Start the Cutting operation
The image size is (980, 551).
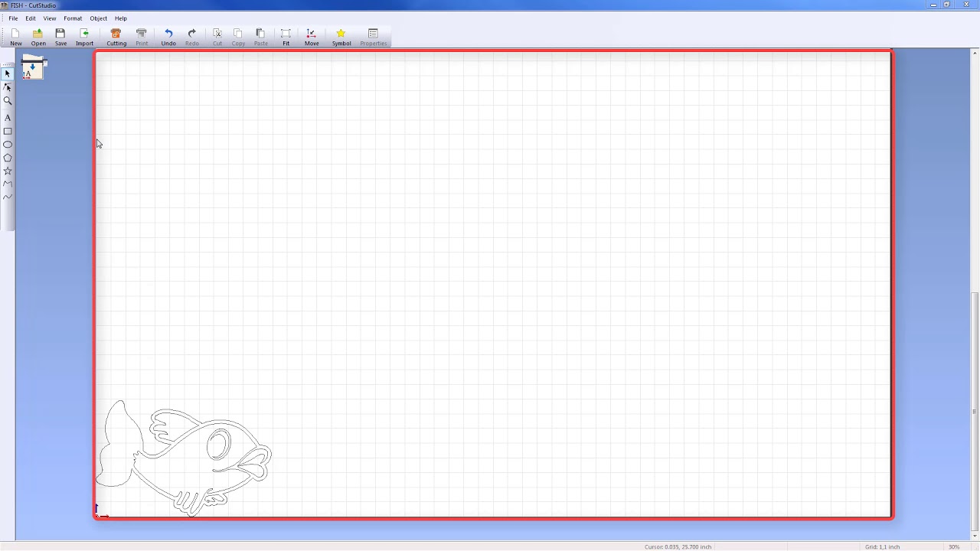click(116, 37)
